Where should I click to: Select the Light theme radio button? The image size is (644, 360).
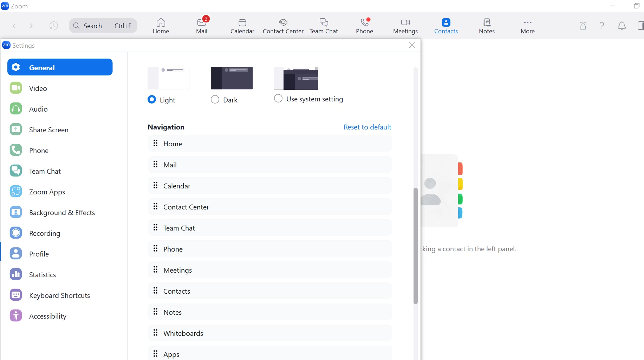pyautogui.click(x=152, y=100)
